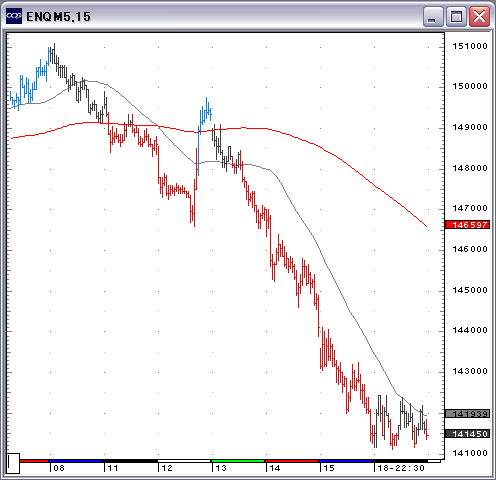Image resolution: width=496 pixels, height=480 pixels.
Task: Click the 141000 price axis label
Action: pyautogui.click(x=470, y=453)
